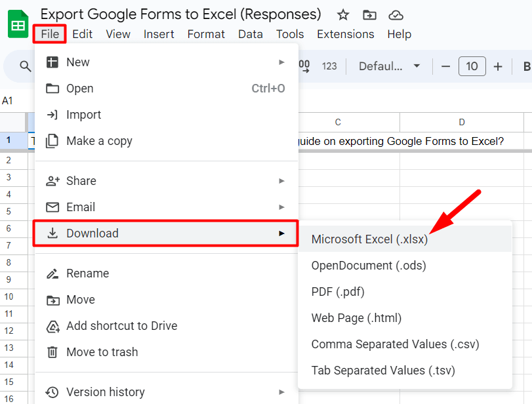Viewport: 532px width, 404px height.
Task: Increase font size with plus button
Action: 498,66
